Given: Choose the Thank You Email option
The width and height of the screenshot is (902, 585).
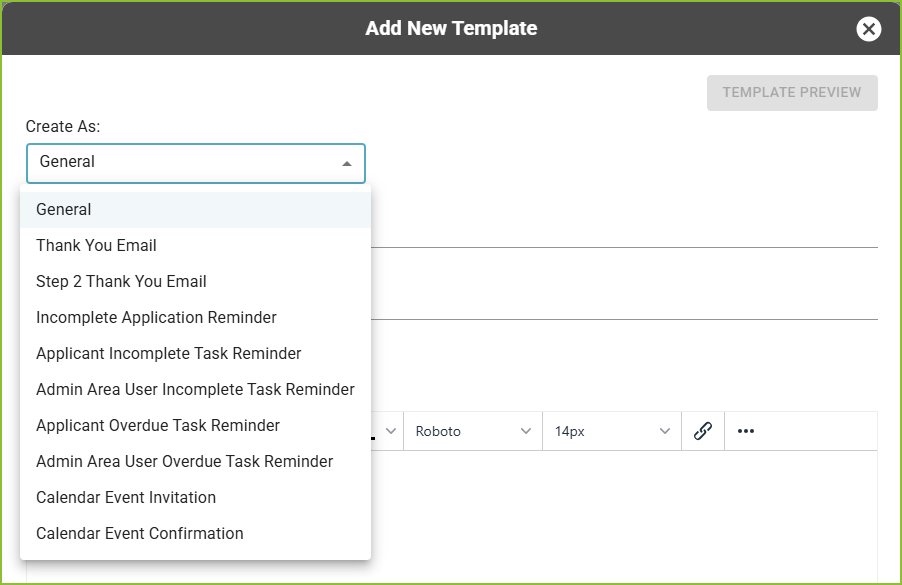Looking at the screenshot, I should (x=96, y=246).
